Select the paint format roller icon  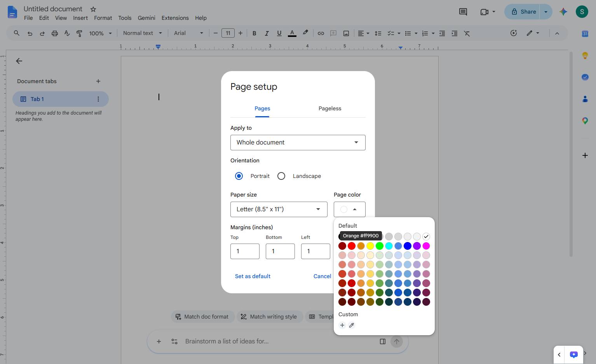click(79, 33)
